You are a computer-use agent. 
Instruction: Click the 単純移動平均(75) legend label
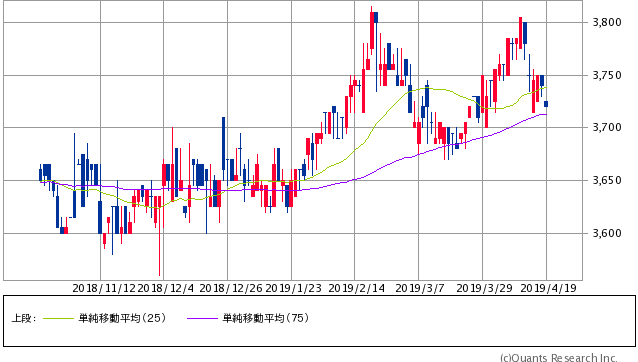[266, 318]
